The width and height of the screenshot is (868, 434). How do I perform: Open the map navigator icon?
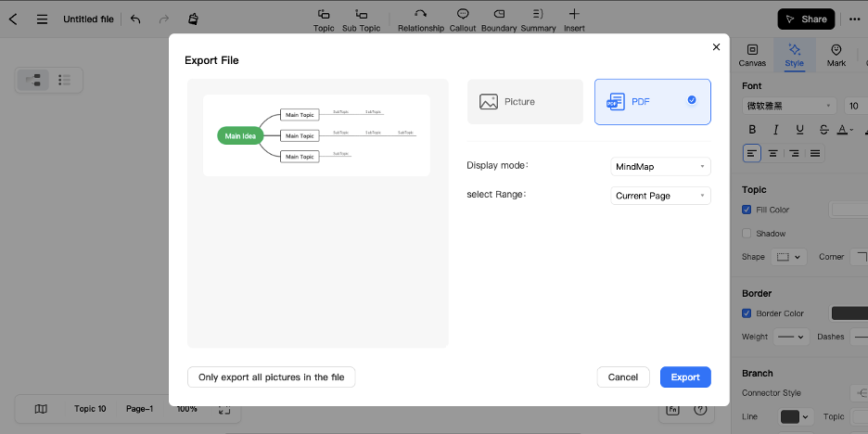click(41, 409)
